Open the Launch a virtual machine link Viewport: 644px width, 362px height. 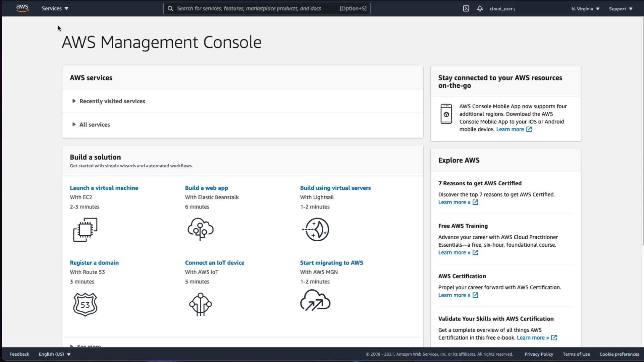[x=104, y=188]
